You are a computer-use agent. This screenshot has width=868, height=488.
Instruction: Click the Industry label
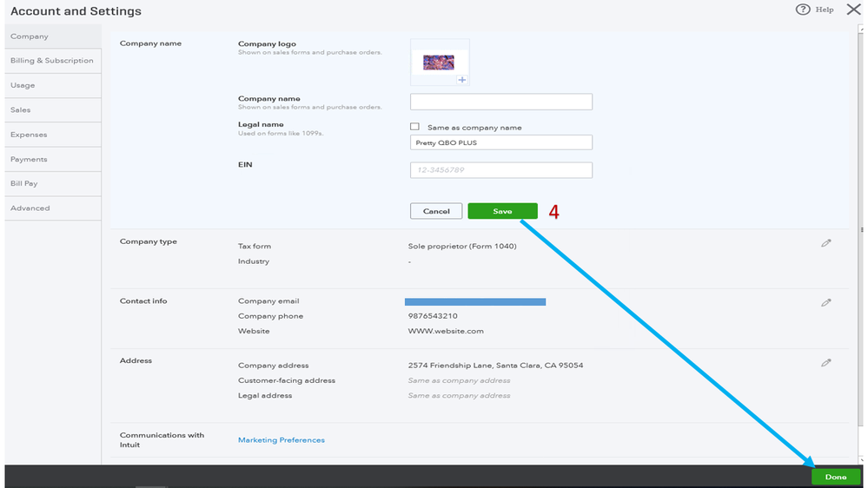point(254,261)
